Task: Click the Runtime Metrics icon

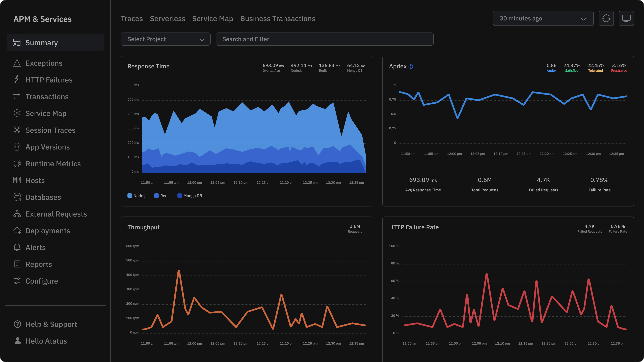Action: point(17,163)
